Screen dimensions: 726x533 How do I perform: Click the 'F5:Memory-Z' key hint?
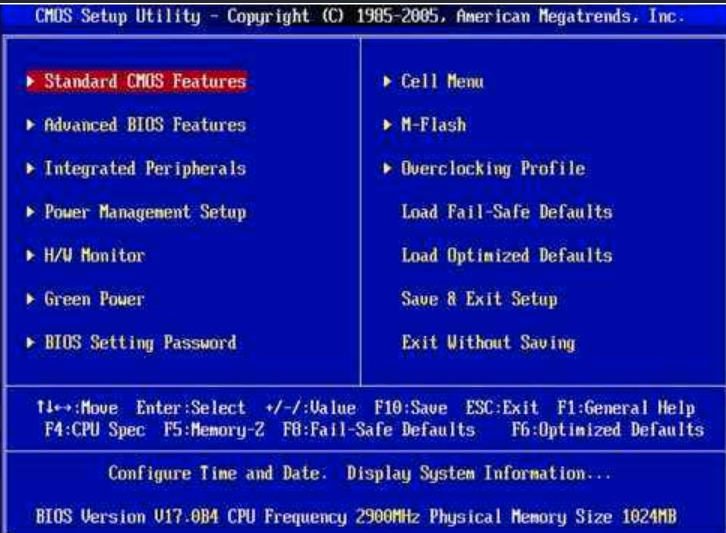coord(214,430)
